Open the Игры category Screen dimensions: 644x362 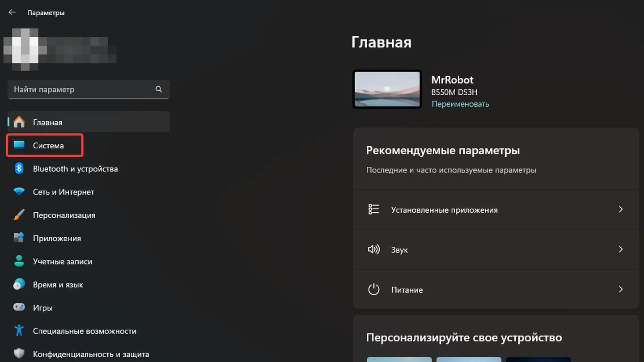(42, 308)
